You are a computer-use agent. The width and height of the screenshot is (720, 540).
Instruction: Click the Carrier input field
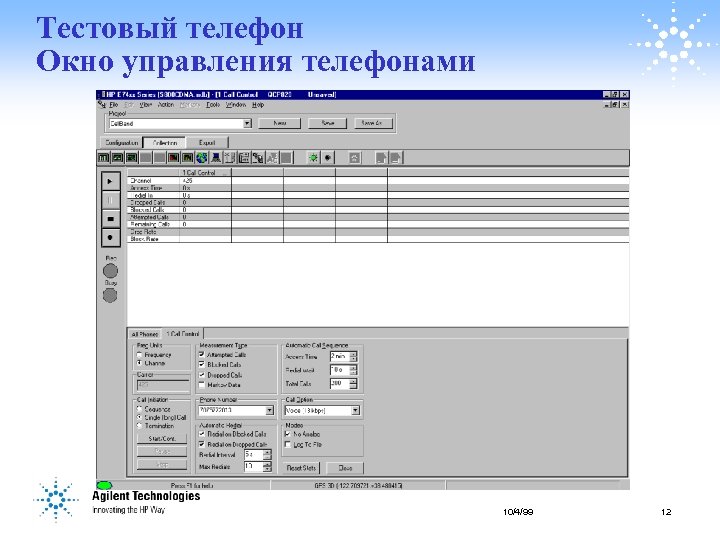point(163,385)
